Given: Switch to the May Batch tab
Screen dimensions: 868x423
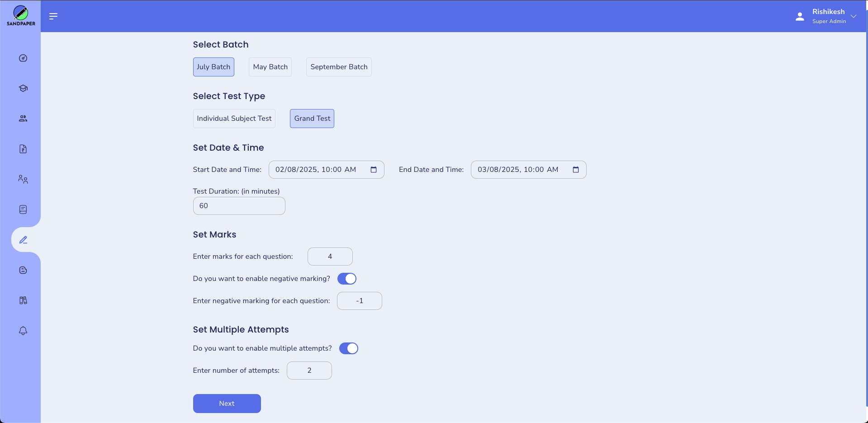Looking at the screenshot, I should 270,67.
